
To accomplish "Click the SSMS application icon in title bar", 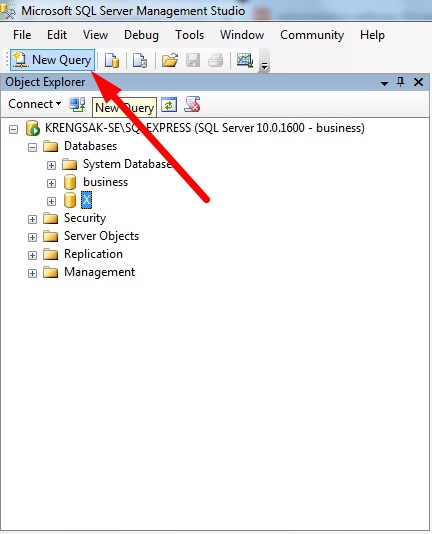I will pyautogui.click(x=8, y=11).
